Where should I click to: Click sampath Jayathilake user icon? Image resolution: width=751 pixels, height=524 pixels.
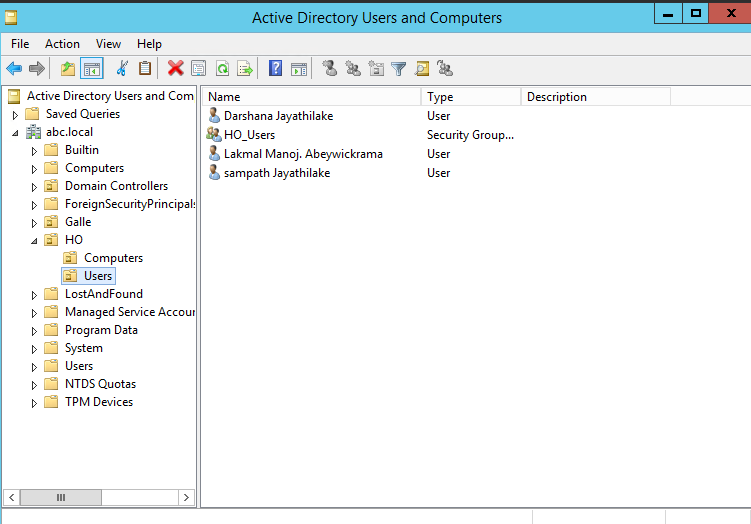point(214,172)
